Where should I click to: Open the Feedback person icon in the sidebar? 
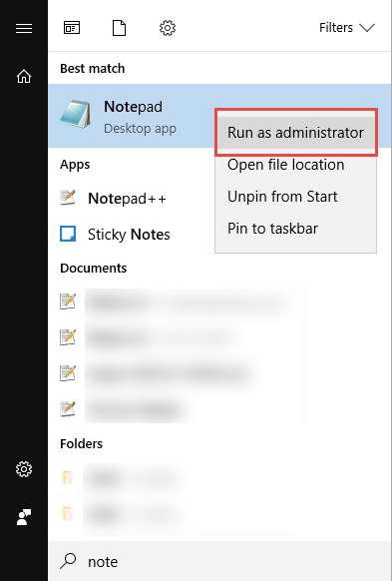24,517
